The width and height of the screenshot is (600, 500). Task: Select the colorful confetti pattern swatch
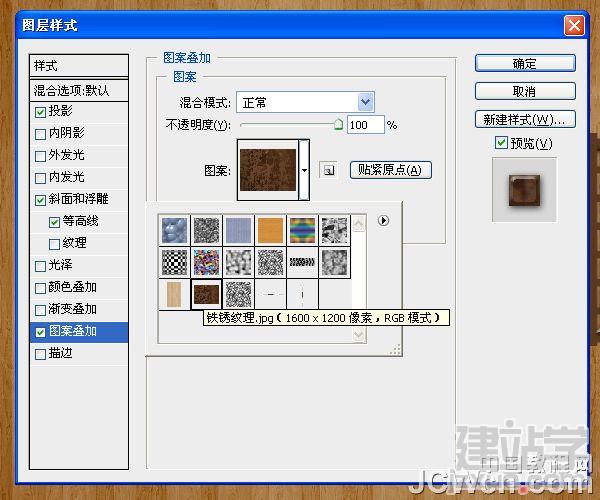(x=207, y=262)
